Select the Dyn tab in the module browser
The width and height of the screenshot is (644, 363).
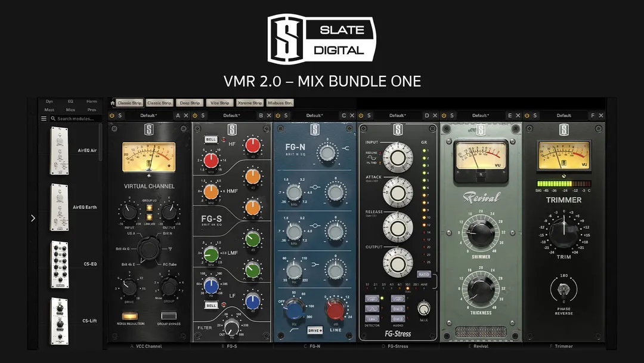pyautogui.click(x=49, y=100)
